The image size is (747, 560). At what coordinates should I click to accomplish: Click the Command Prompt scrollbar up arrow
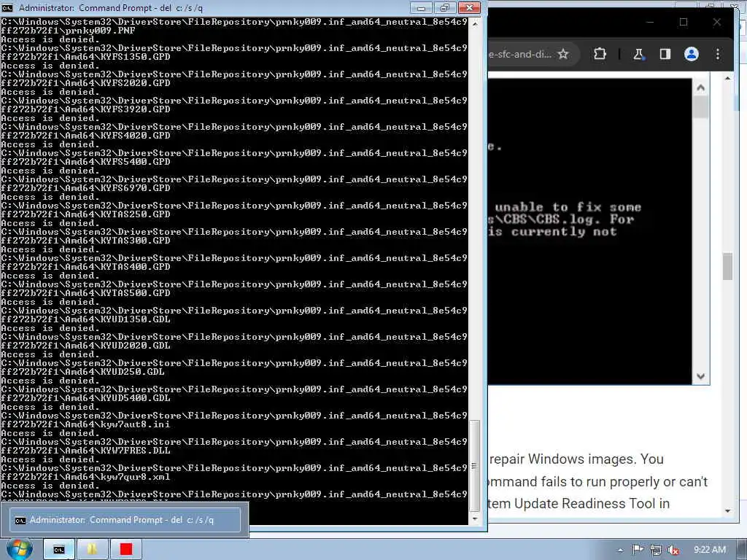[474, 23]
